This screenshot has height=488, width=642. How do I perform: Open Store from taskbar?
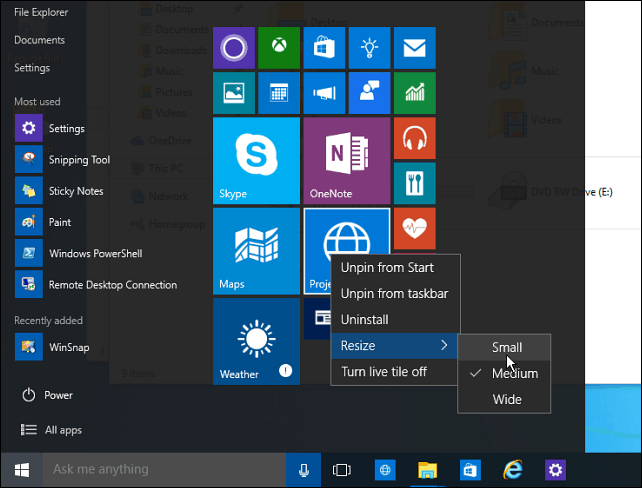coord(470,470)
